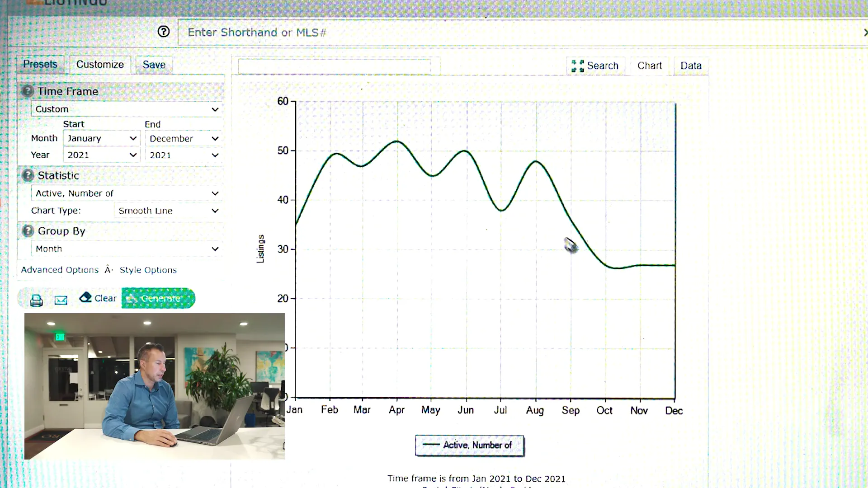Switch to the Data tab
The image size is (868, 488).
[x=691, y=66]
